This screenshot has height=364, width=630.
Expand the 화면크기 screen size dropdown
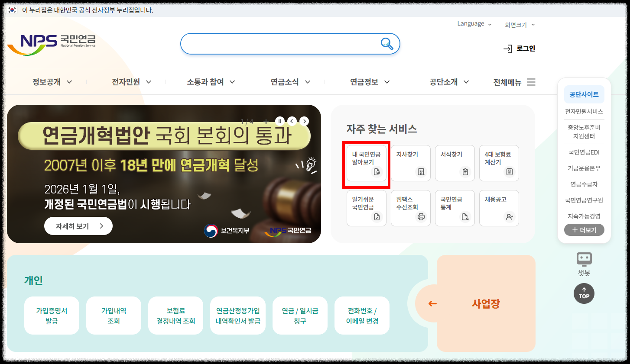pyautogui.click(x=519, y=25)
